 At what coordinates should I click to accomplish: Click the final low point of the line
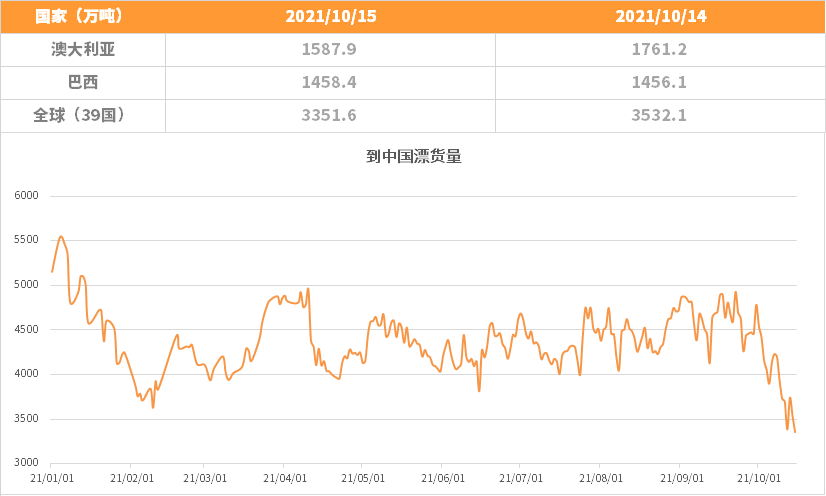(795, 432)
